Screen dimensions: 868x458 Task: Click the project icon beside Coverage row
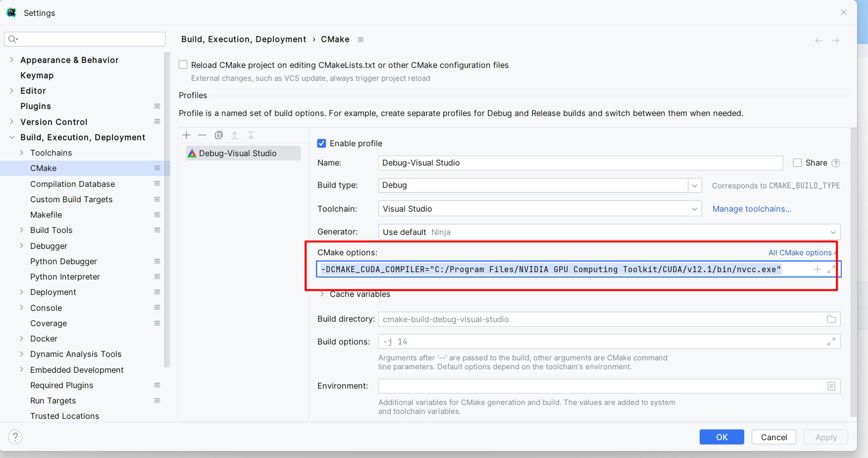(157, 323)
